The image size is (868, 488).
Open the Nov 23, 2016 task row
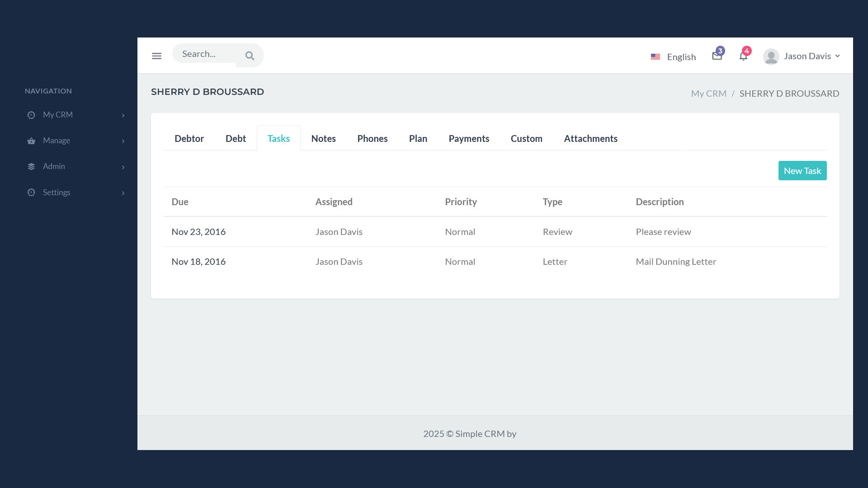point(198,232)
